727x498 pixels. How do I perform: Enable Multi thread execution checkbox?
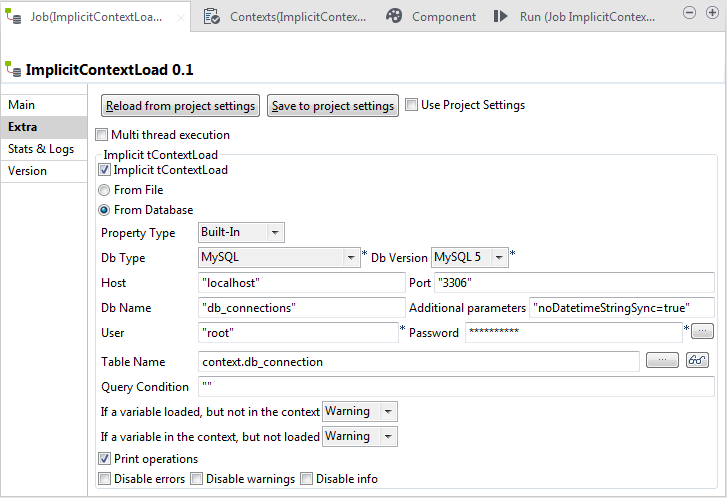click(102, 135)
